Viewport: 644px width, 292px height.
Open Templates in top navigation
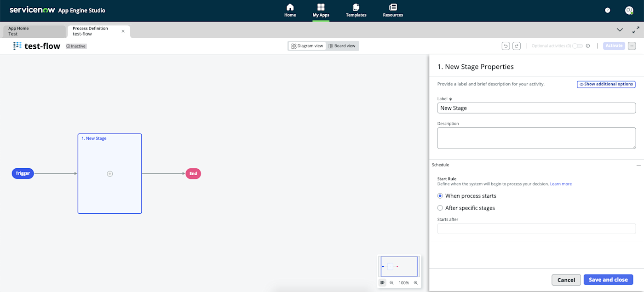(x=356, y=10)
